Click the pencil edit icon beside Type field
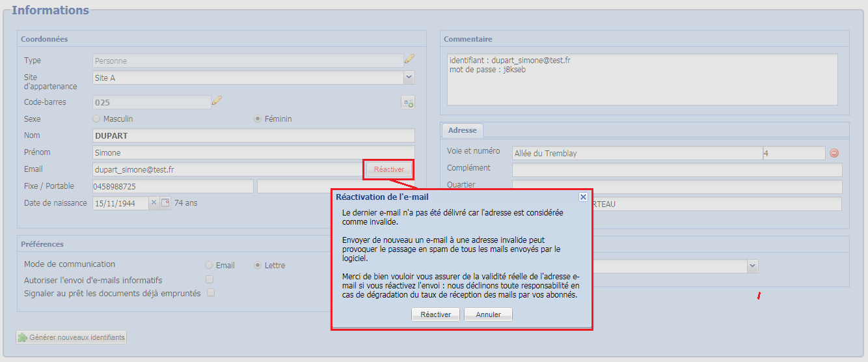The height and width of the screenshot is (362, 868). coord(409,59)
